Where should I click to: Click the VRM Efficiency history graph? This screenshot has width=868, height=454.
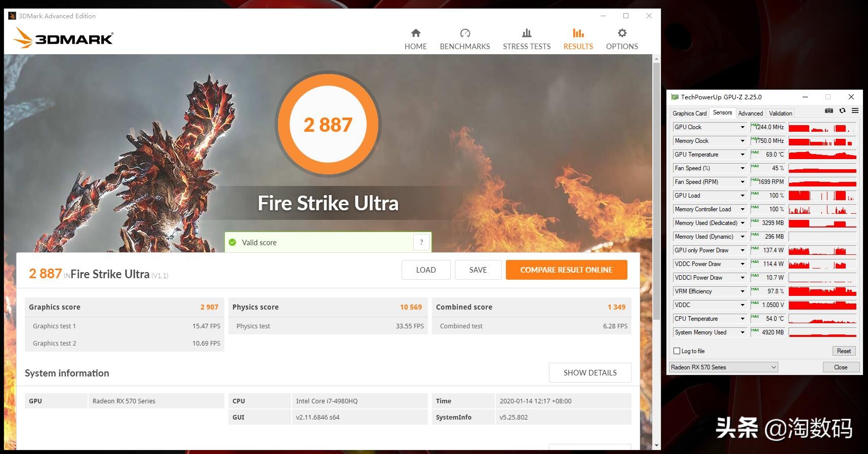822,291
